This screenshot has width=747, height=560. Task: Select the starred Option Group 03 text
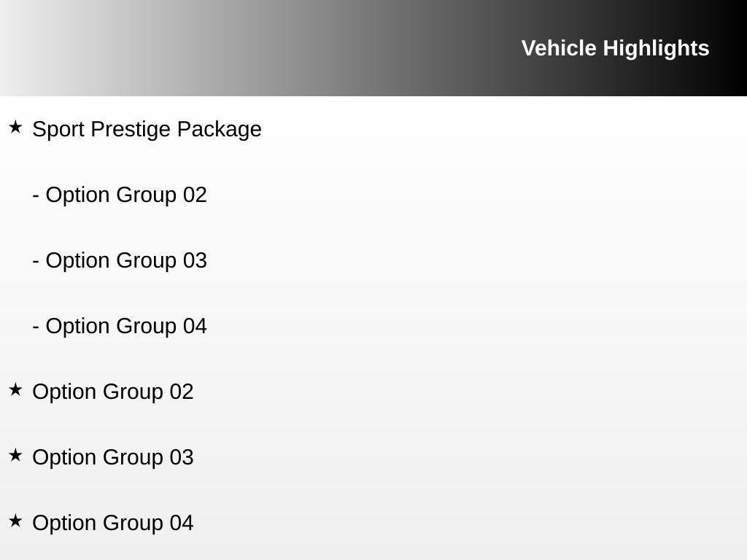click(x=113, y=457)
